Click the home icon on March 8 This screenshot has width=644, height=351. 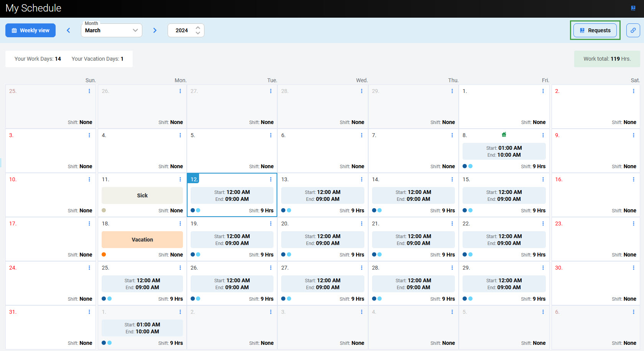coord(504,134)
